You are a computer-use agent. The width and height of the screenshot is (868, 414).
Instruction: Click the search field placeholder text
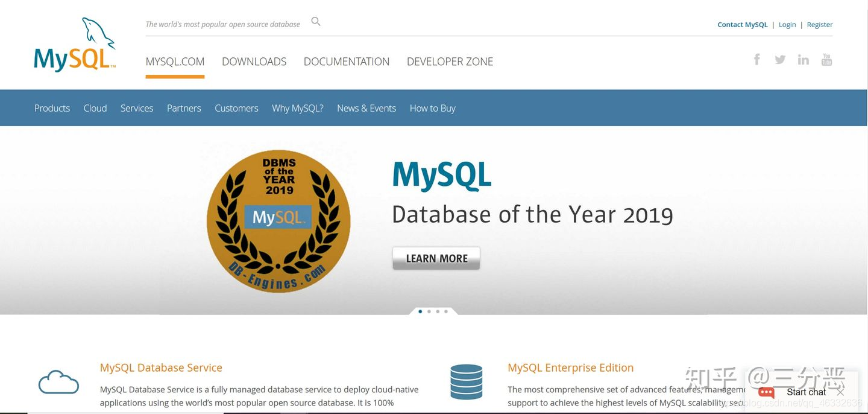(222, 24)
